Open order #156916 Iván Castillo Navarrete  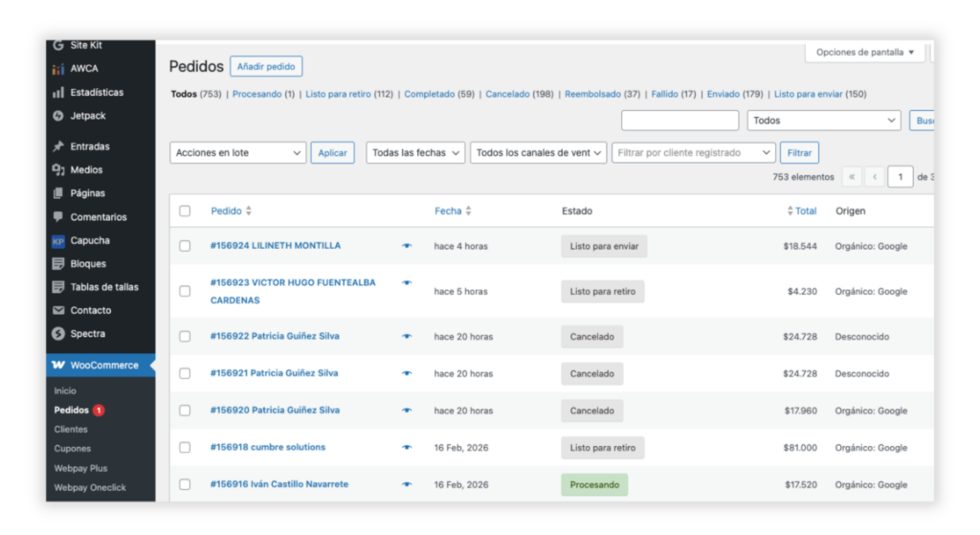tap(279, 484)
